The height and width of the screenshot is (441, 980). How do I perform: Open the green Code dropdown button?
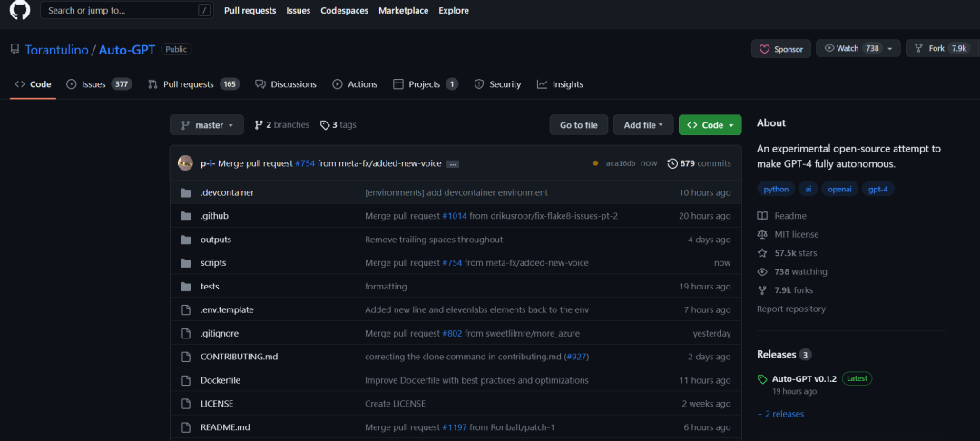(710, 125)
